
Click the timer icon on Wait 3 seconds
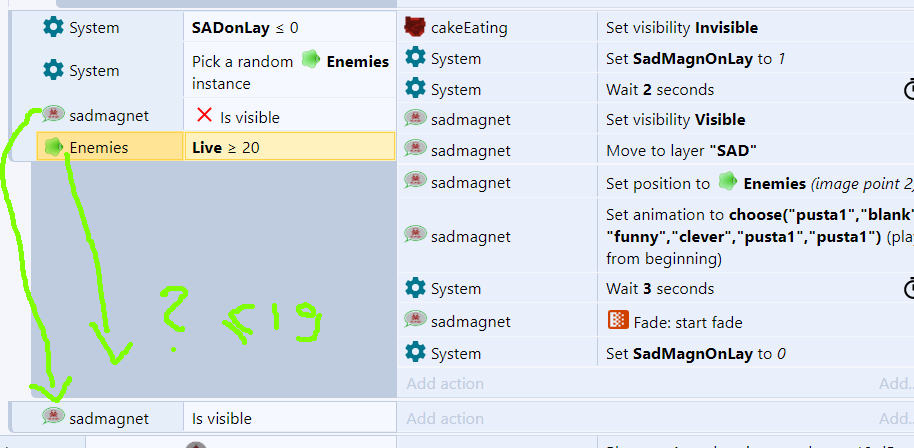909,289
